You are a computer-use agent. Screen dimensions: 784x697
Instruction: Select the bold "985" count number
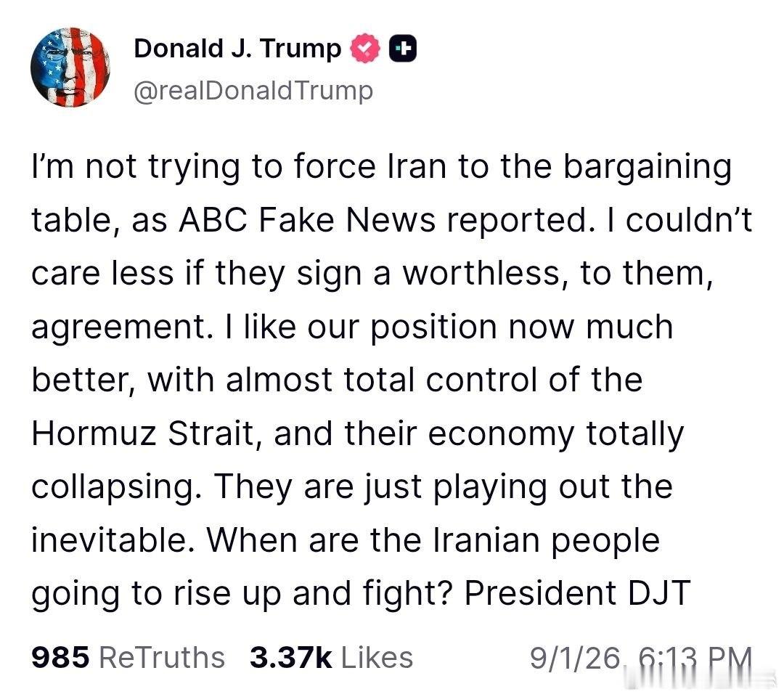click(60, 657)
